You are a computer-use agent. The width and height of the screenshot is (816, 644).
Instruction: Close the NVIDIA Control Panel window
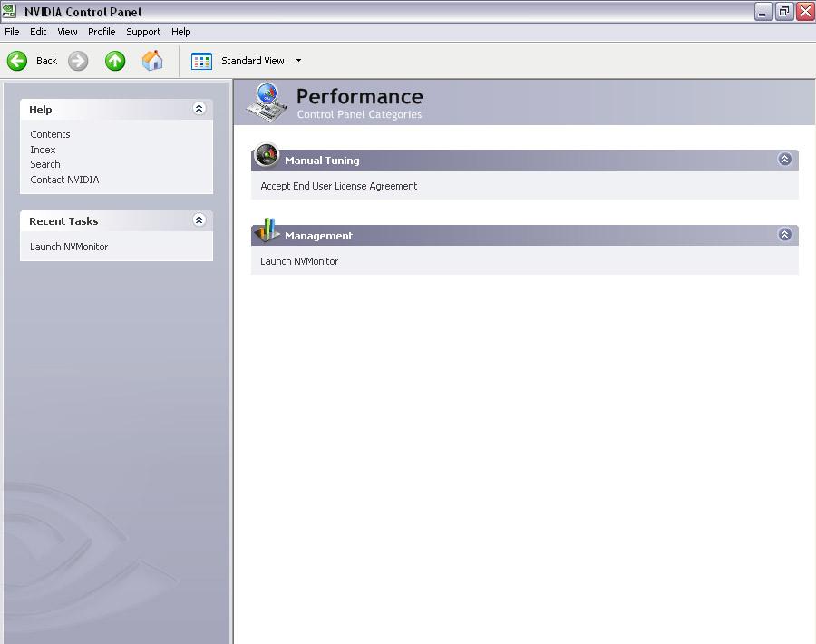coord(805,12)
